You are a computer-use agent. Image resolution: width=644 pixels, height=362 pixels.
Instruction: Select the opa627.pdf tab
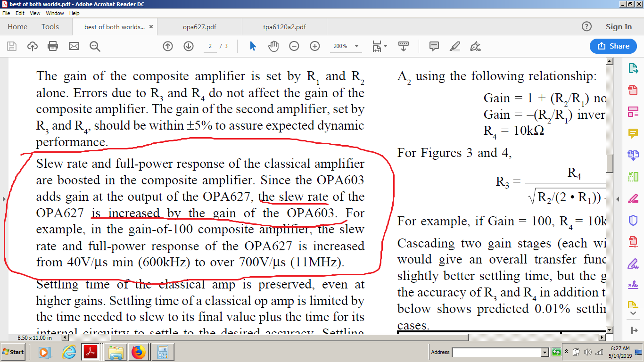pyautogui.click(x=199, y=27)
